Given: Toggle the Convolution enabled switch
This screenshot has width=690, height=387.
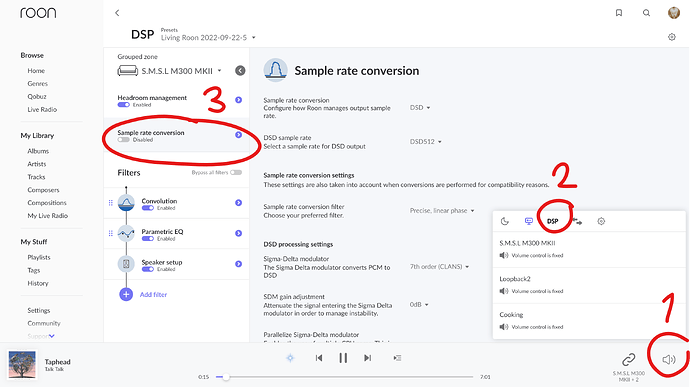Looking at the screenshot, I should pos(148,208).
